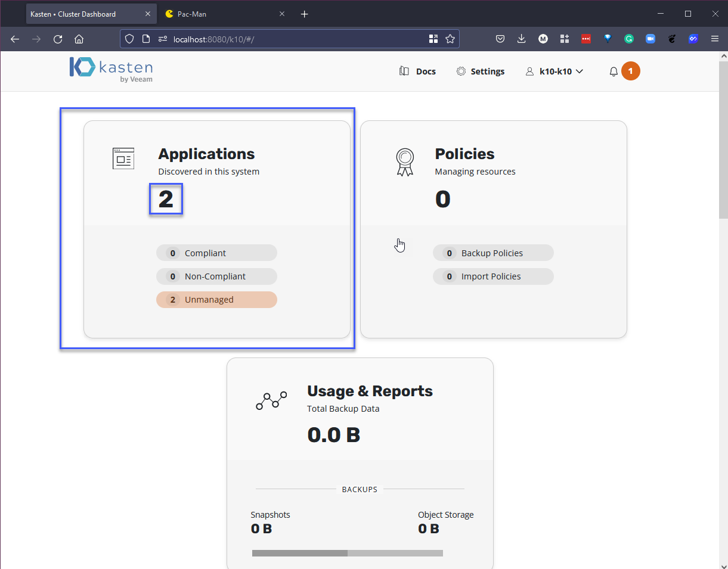Show the 2 Unmanaged applications
Image resolution: width=728 pixels, height=569 pixels.
(216, 300)
